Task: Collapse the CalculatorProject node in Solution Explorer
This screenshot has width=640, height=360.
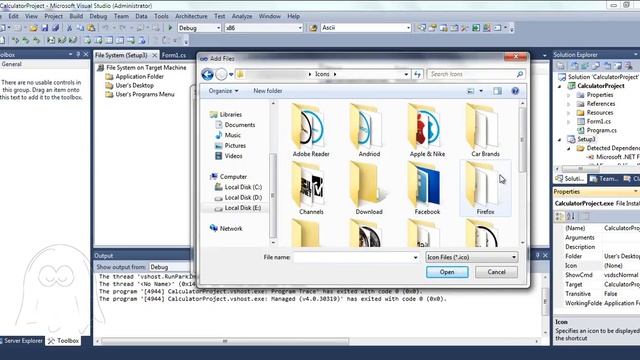Action: click(560, 86)
